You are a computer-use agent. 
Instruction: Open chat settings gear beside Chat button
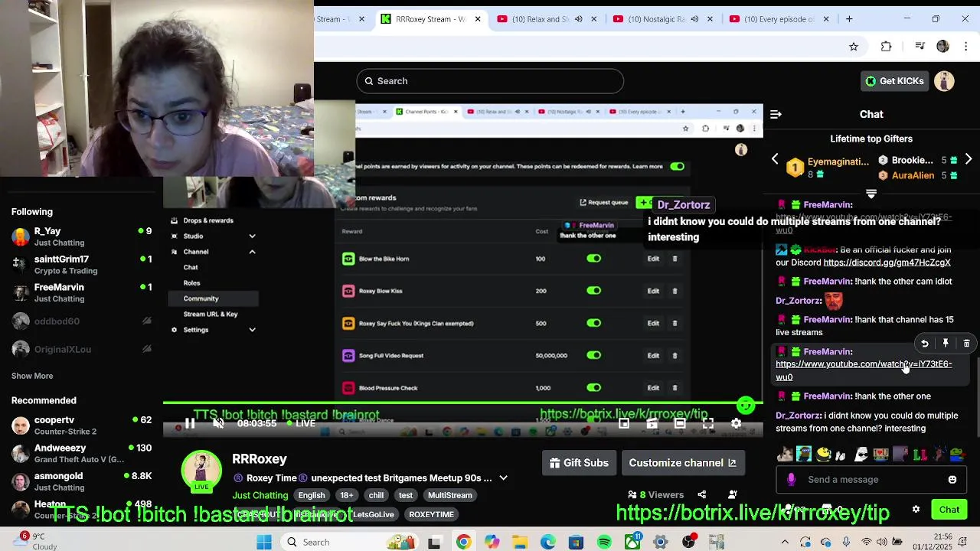pyautogui.click(x=916, y=510)
